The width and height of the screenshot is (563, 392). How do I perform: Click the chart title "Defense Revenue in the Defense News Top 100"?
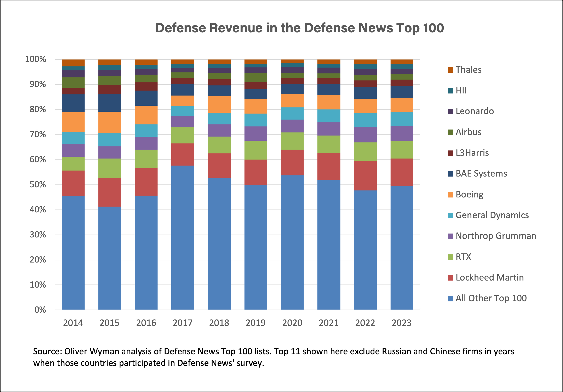300,28
